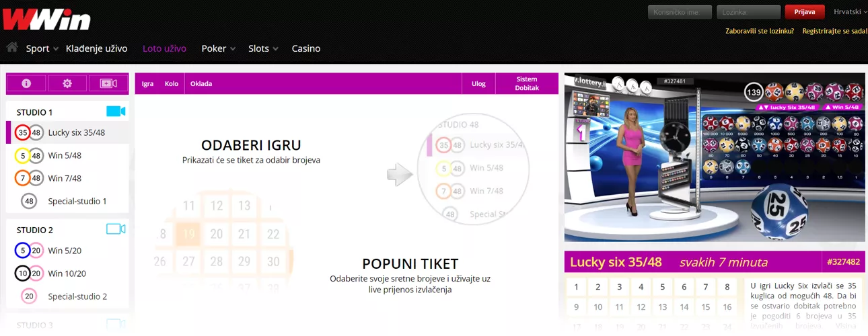Image resolution: width=868 pixels, height=336 pixels.
Task: Open the video stream panel icon
Action: click(x=108, y=83)
